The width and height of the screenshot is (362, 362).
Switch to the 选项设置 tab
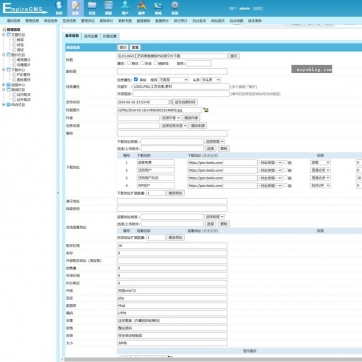click(x=91, y=36)
